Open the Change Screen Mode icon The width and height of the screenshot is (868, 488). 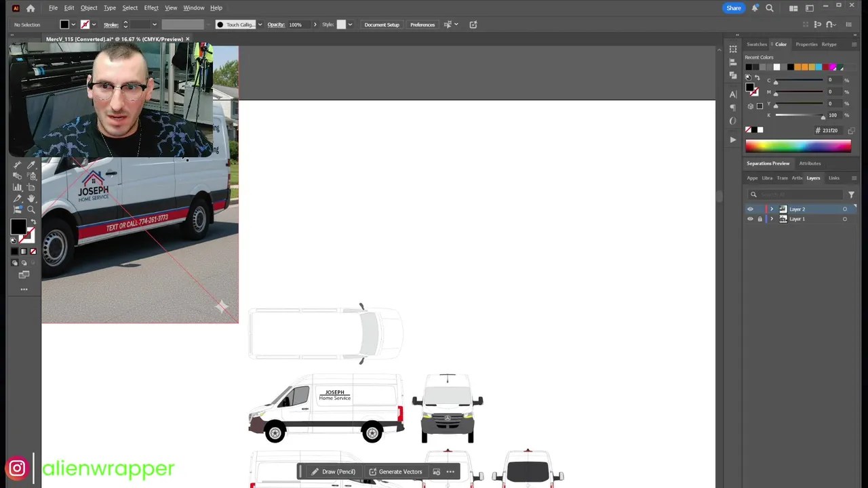(x=24, y=274)
